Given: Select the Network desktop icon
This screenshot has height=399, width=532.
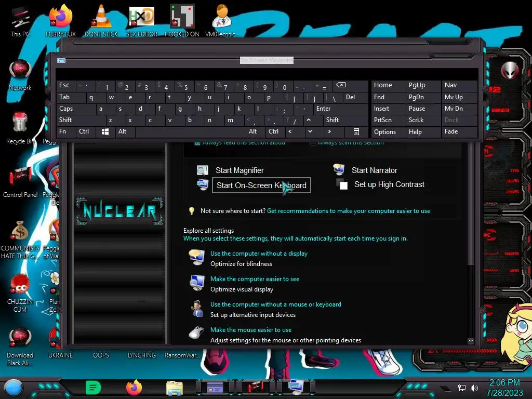Looking at the screenshot, I should [20, 75].
